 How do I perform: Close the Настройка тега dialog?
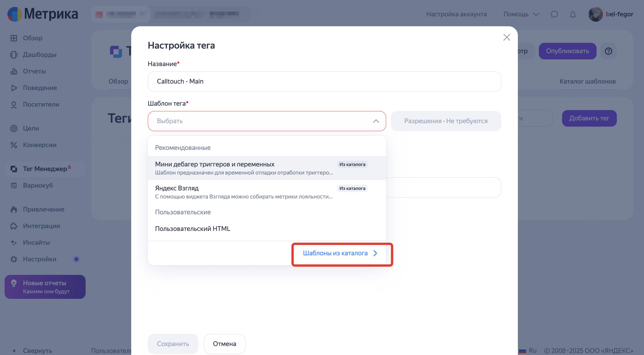507,38
